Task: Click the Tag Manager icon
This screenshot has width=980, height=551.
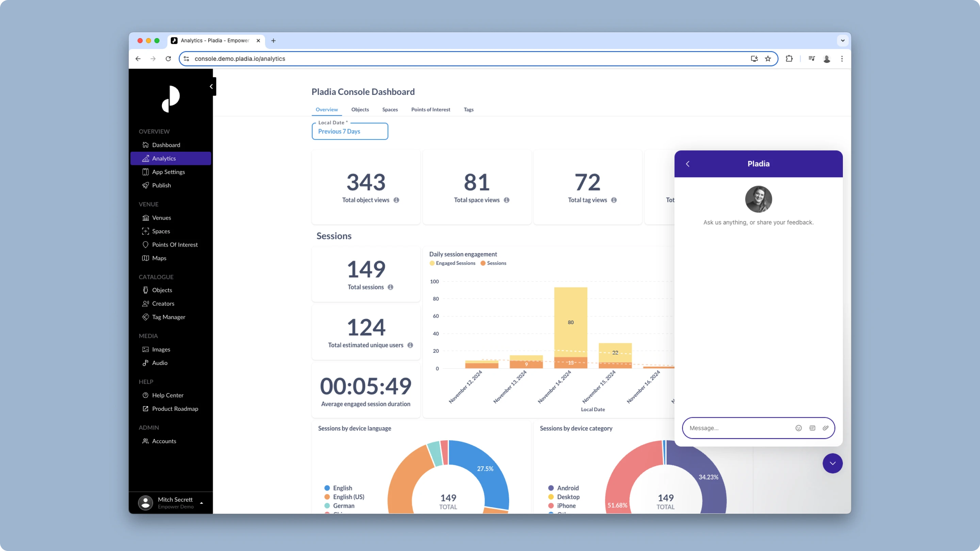Action: 145,317
